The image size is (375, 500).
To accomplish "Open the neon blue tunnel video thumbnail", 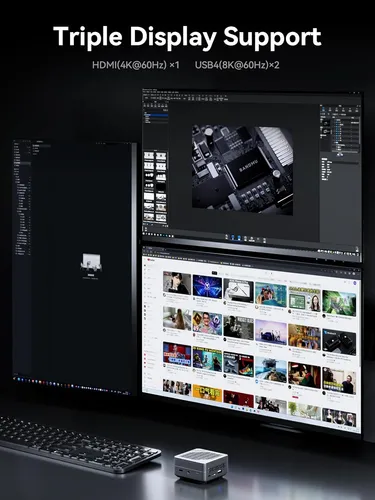I will tap(207, 286).
